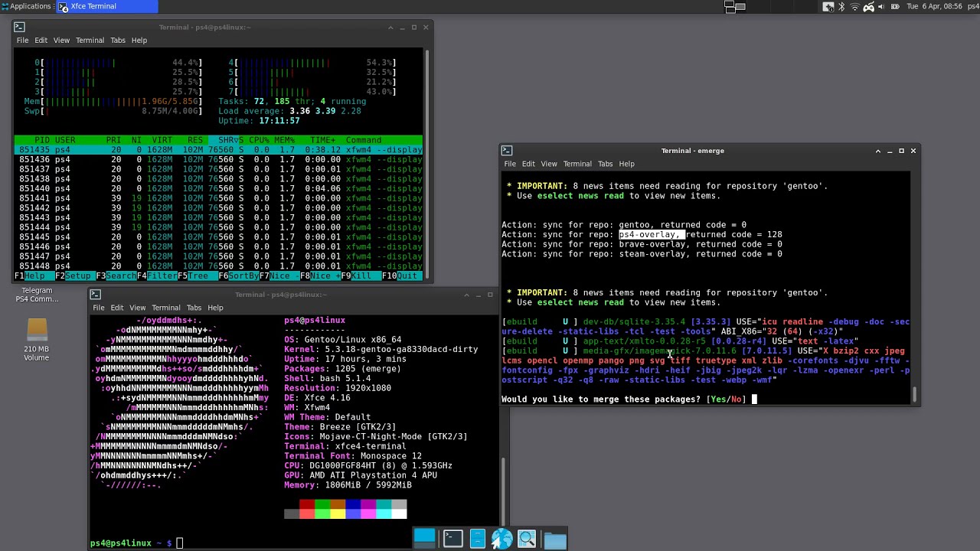Click the Wi-Fi network tray icon
980x551 pixels.
(854, 6)
